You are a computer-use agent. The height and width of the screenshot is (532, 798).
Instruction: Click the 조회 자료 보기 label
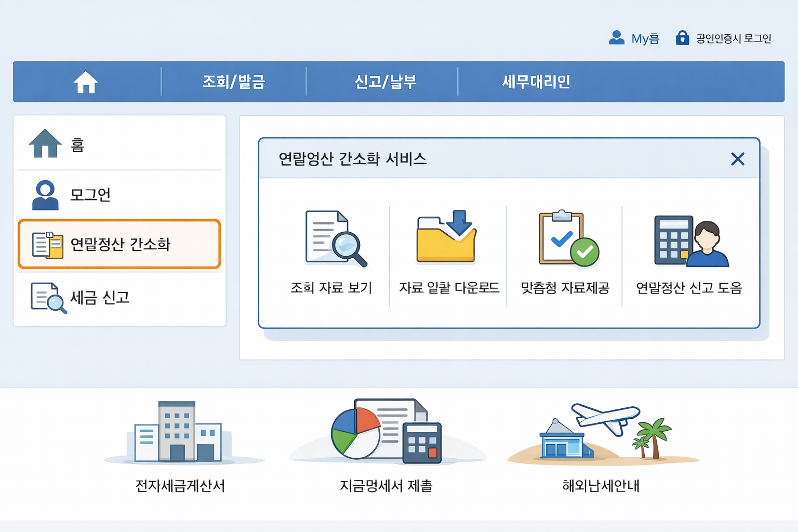click(331, 288)
